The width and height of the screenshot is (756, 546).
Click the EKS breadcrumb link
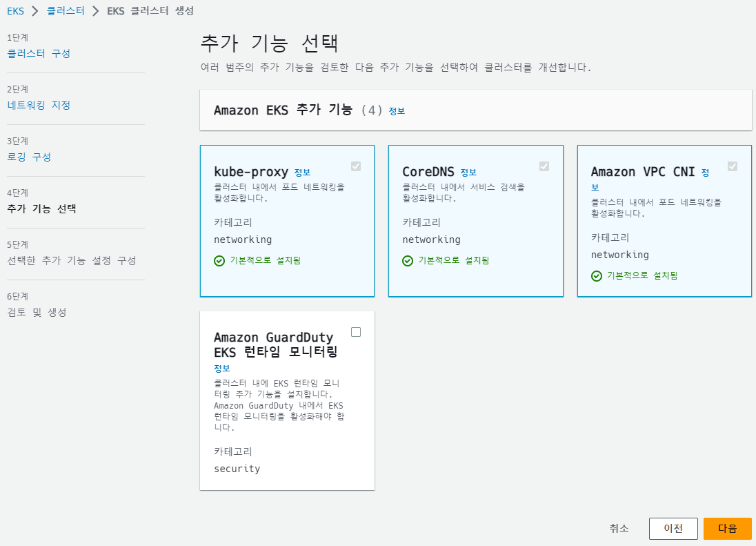(x=15, y=11)
